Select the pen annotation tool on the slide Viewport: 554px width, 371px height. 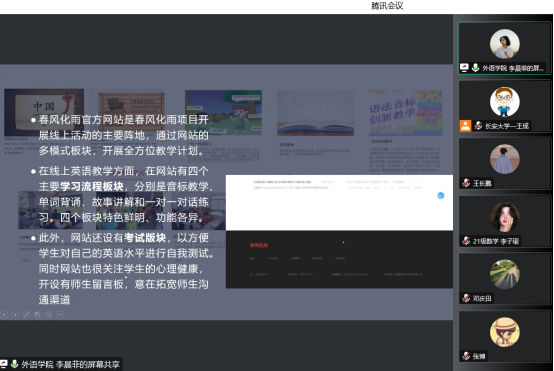click(26, 314)
